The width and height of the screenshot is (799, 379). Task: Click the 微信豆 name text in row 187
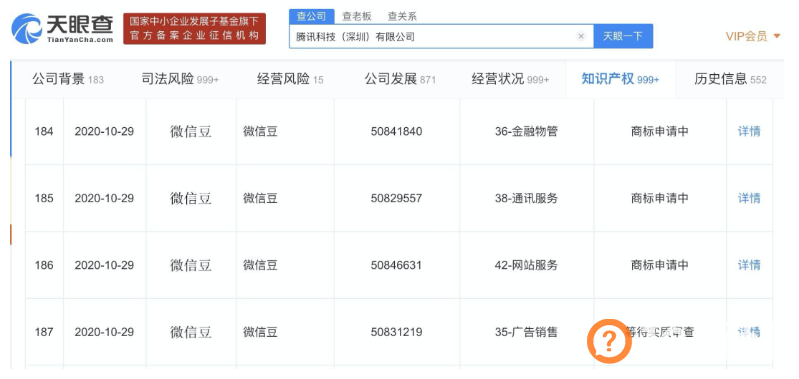pos(260,332)
